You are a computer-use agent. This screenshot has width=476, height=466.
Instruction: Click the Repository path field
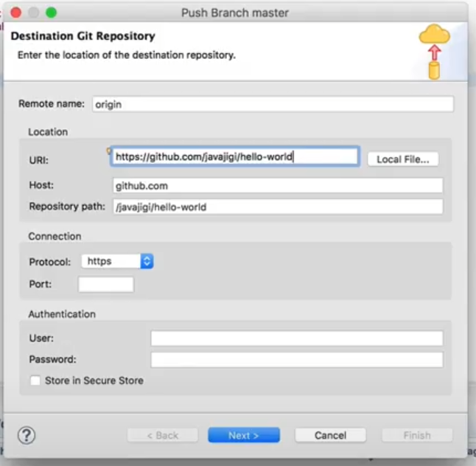(278, 206)
